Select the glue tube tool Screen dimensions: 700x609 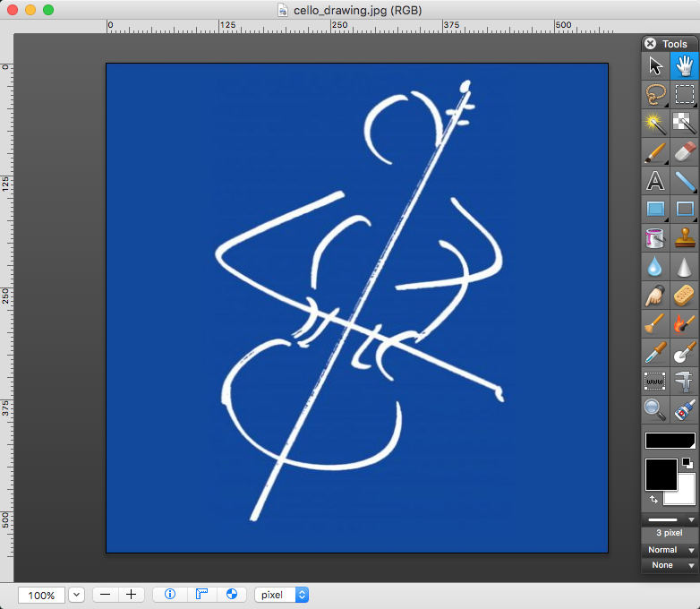(684, 409)
